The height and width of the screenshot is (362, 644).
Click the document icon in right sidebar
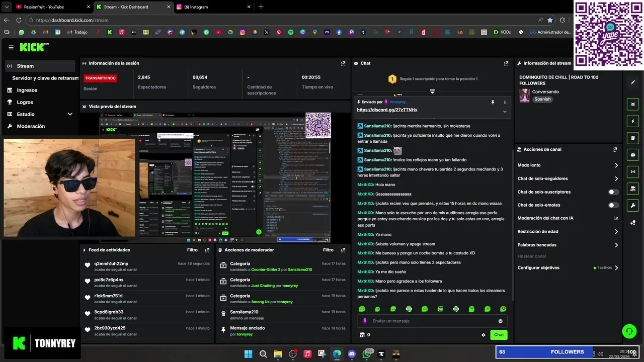point(633,138)
